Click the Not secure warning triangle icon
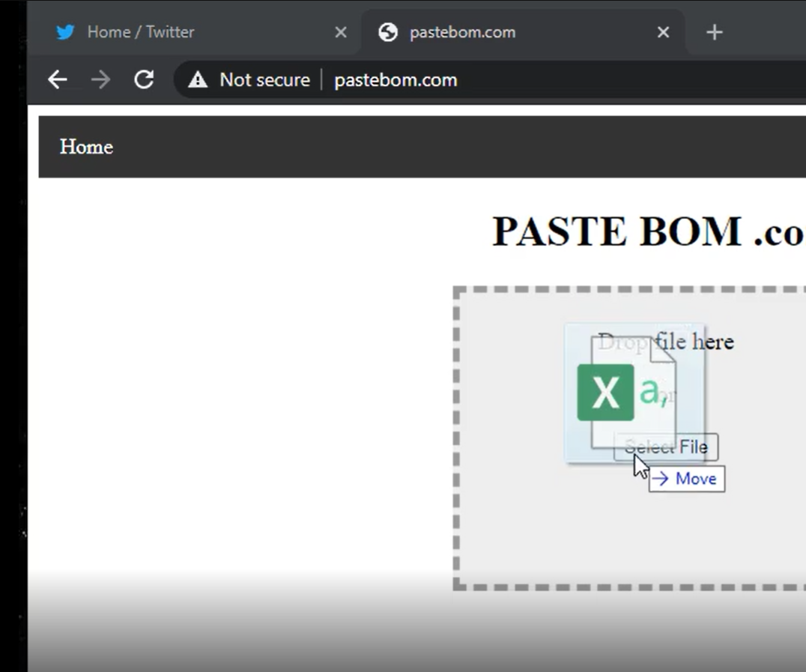The height and width of the screenshot is (672, 806). [197, 79]
